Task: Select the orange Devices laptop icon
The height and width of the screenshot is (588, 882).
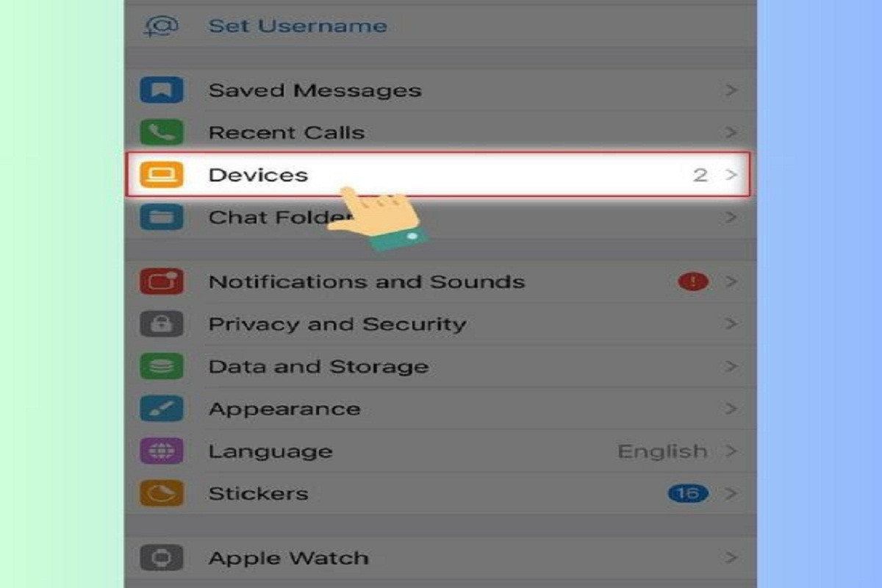Action: [x=162, y=175]
